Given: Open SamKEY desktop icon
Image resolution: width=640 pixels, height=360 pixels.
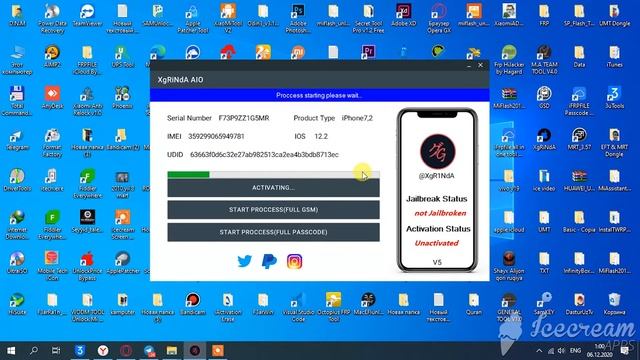Looking at the screenshot, I should coord(544,304).
